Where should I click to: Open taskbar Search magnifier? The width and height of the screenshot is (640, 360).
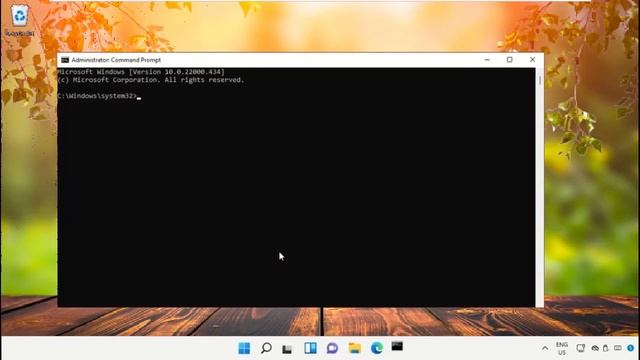(266, 348)
